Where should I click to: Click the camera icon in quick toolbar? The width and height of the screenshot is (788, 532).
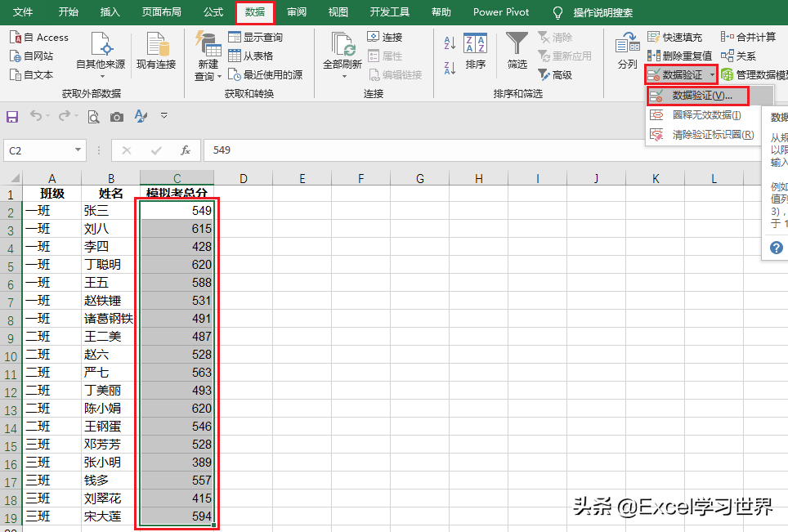tap(117, 117)
